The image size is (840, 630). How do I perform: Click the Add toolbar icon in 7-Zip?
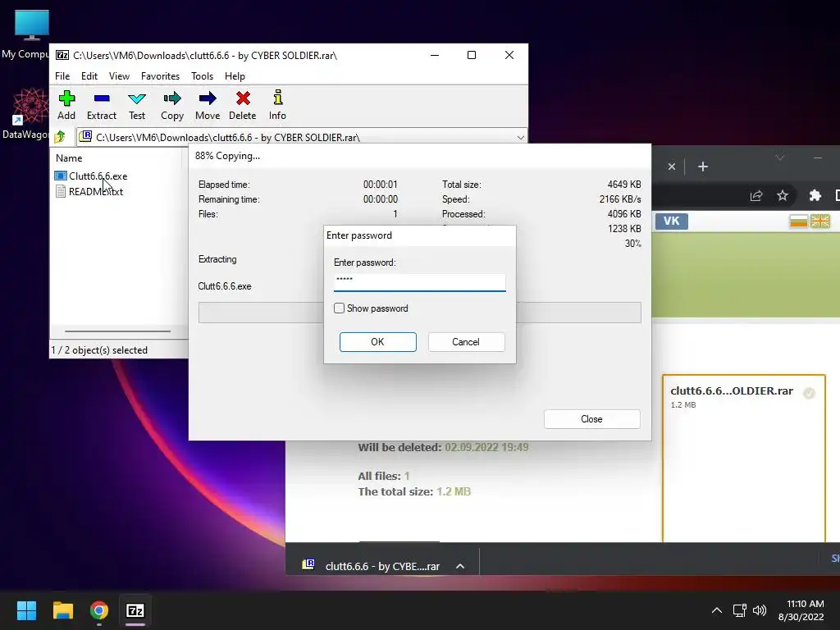(66, 106)
